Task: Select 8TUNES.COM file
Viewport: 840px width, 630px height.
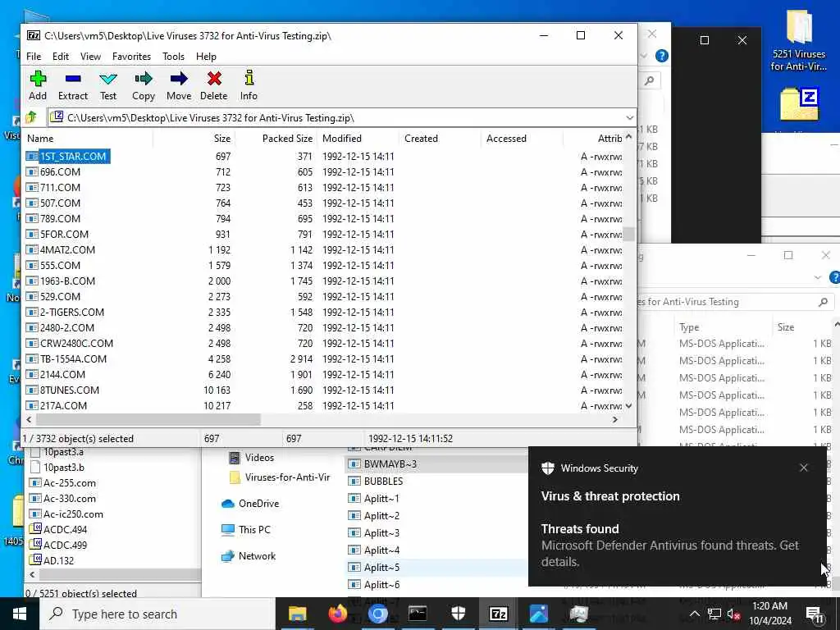Action: (x=325, y=390)
